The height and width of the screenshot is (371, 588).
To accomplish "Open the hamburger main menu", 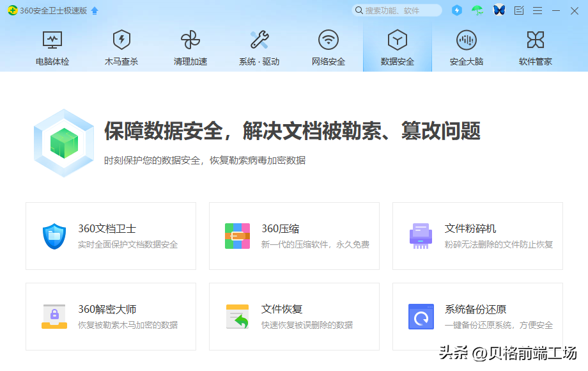I will pos(538,10).
